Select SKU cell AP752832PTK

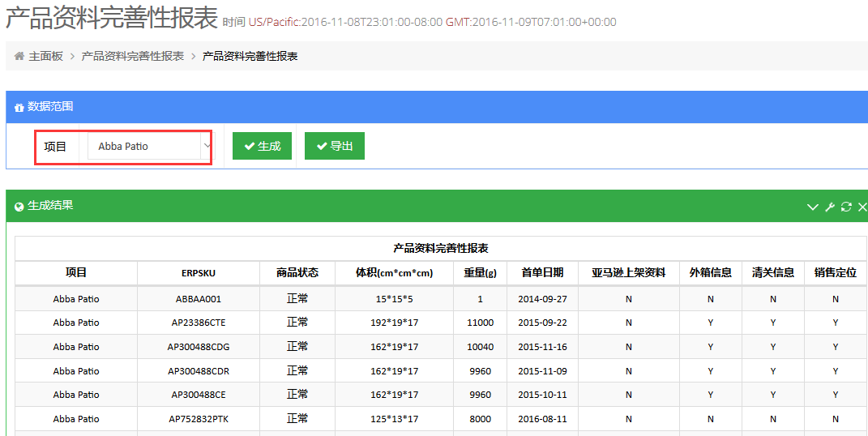199,420
